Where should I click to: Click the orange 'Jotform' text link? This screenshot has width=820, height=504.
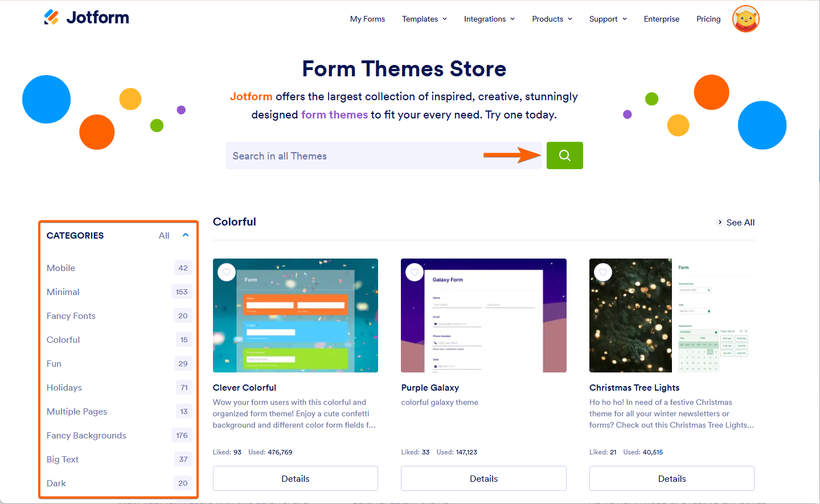pos(251,96)
